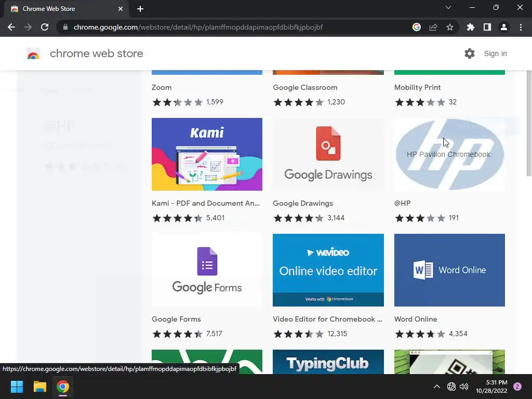Click the 12,315 review count
The width and height of the screenshot is (532, 399).
(x=337, y=334)
